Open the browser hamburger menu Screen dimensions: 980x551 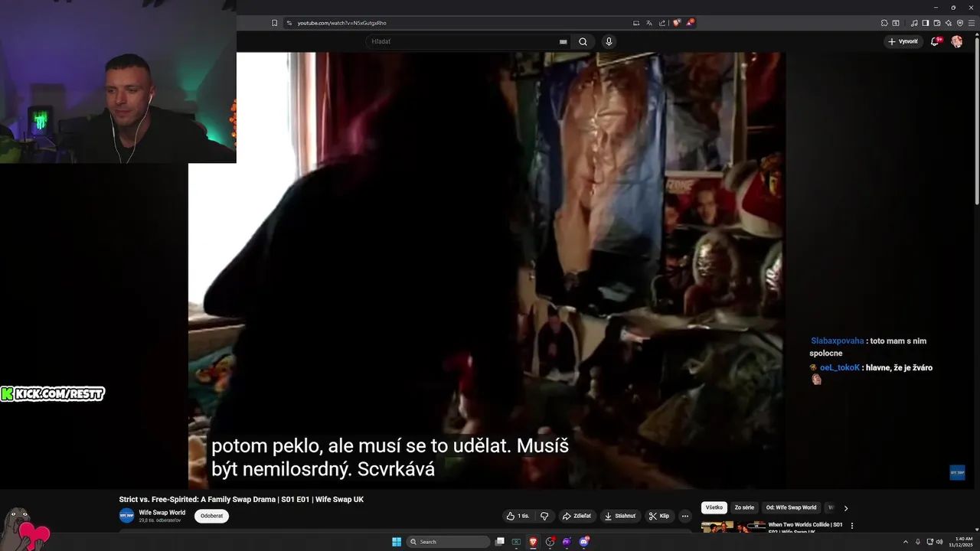972,23
